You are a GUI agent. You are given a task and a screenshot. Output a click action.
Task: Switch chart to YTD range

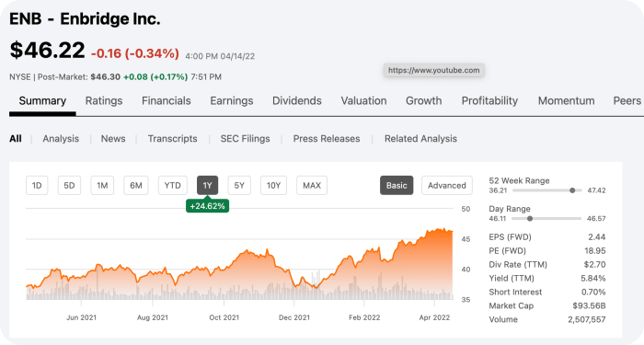[173, 185]
